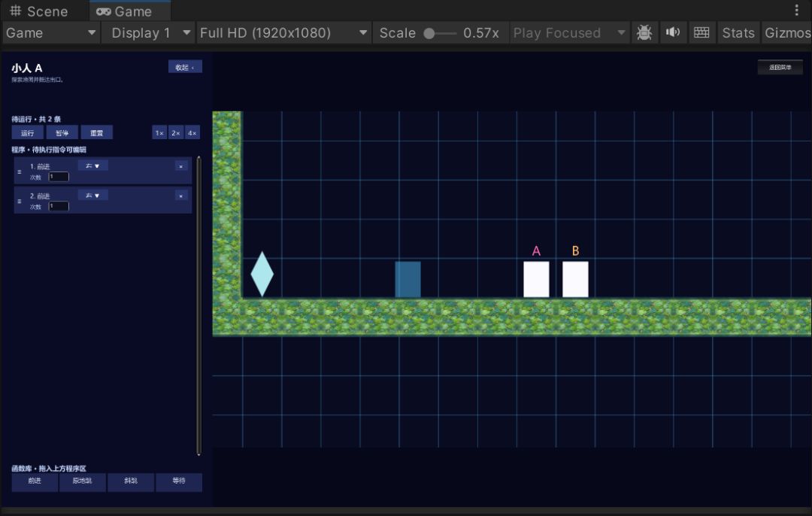This screenshot has height=516, width=812.
Task: Toggle the Gizmos button
Action: pyautogui.click(x=786, y=32)
